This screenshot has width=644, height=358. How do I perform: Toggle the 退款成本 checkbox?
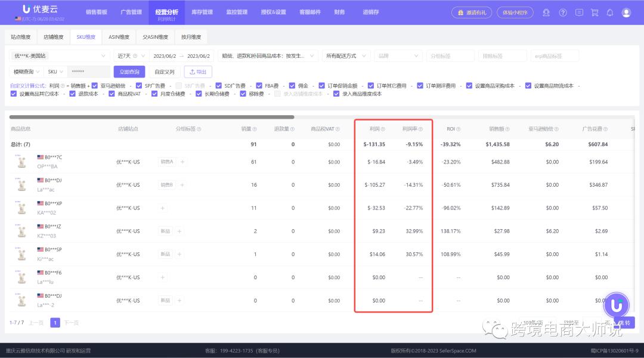pyautogui.click(x=72, y=94)
